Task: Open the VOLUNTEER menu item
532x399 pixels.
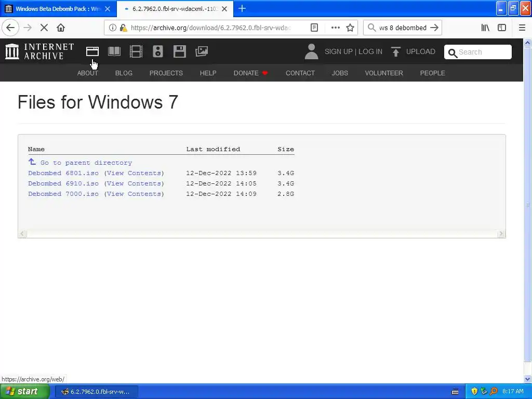Action: coord(384,73)
